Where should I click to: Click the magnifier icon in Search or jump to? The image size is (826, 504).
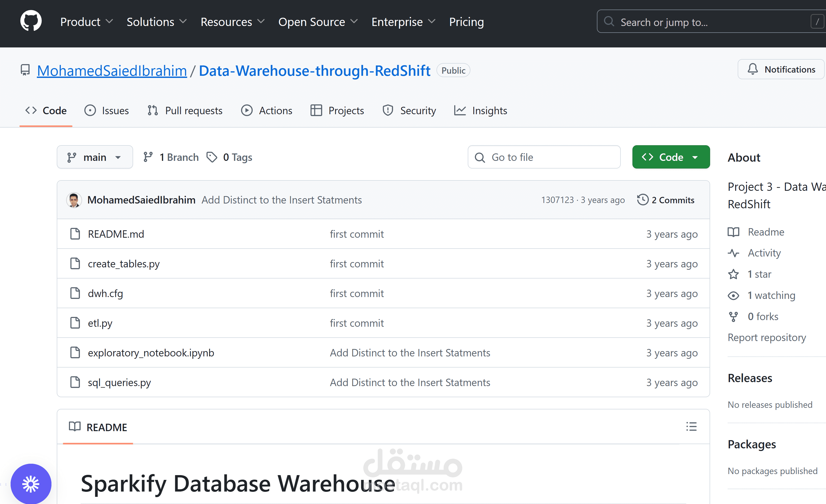[609, 22]
